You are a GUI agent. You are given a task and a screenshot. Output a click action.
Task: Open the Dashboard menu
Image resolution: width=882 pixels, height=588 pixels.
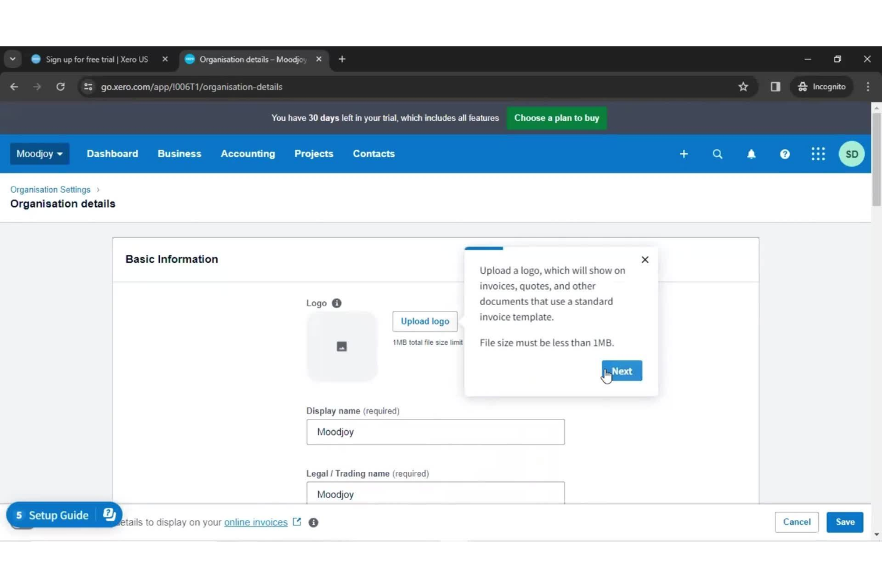tap(112, 154)
